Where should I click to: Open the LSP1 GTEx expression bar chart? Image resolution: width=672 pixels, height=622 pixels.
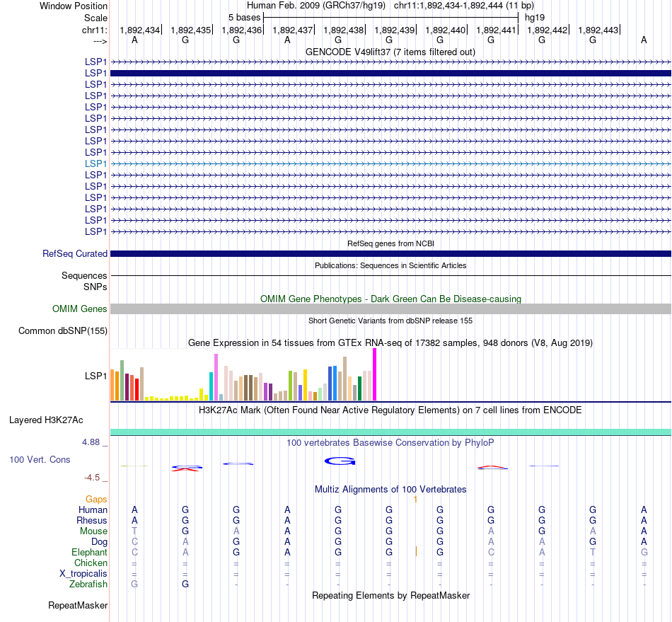pyautogui.click(x=243, y=375)
